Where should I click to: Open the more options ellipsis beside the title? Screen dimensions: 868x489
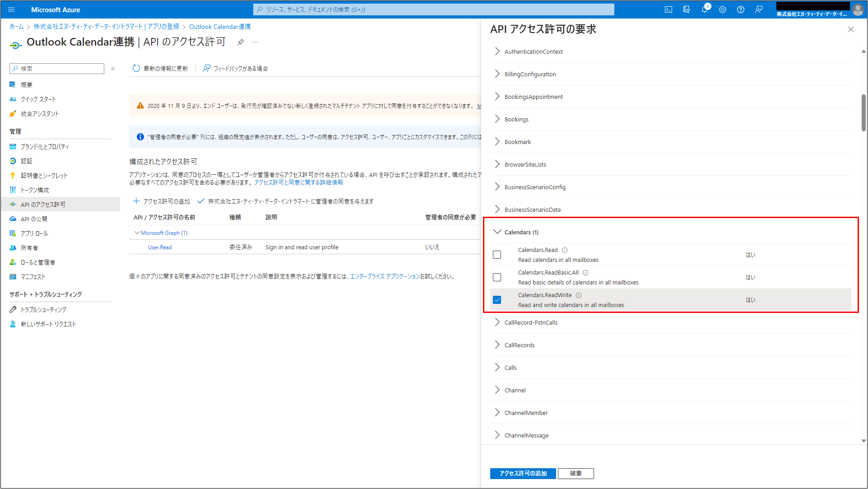click(255, 42)
